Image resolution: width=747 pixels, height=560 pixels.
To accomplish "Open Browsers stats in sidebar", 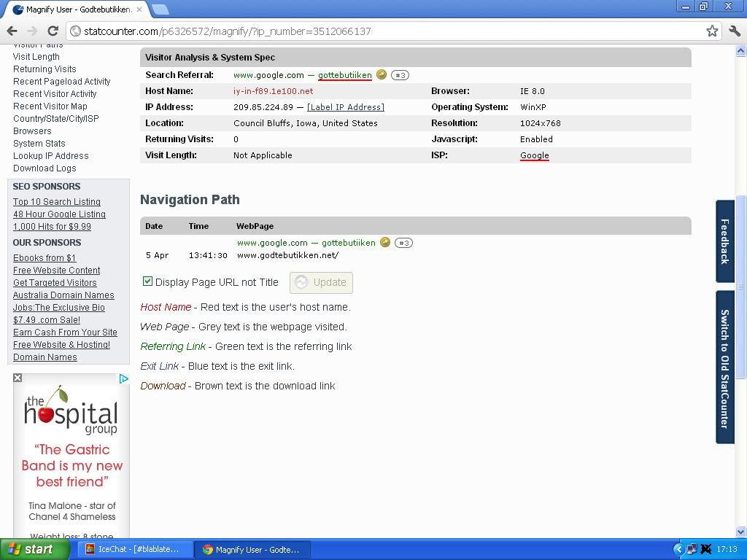I will [x=32, y=131].
